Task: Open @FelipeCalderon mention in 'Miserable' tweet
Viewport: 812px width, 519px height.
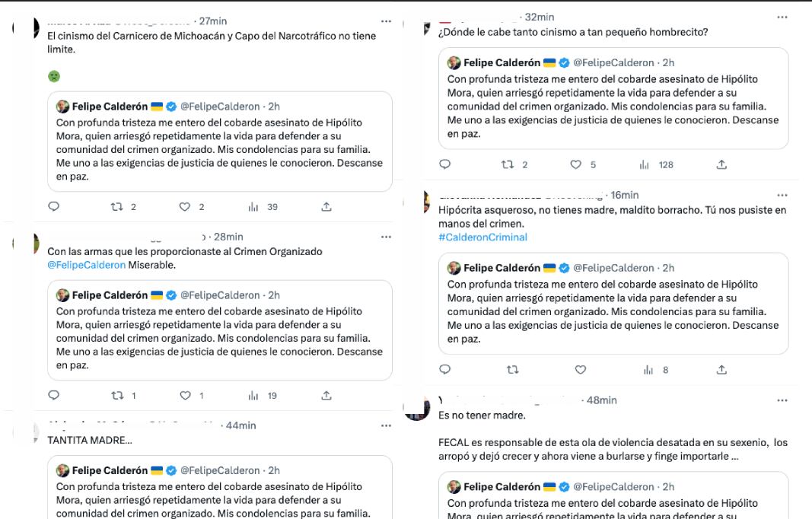Action: [x=86, y=265]
